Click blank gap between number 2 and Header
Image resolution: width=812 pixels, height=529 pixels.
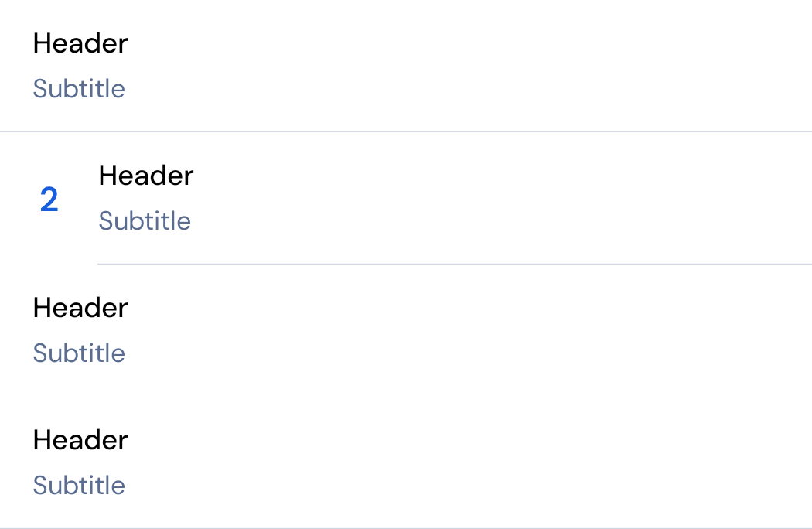point(79,200)
